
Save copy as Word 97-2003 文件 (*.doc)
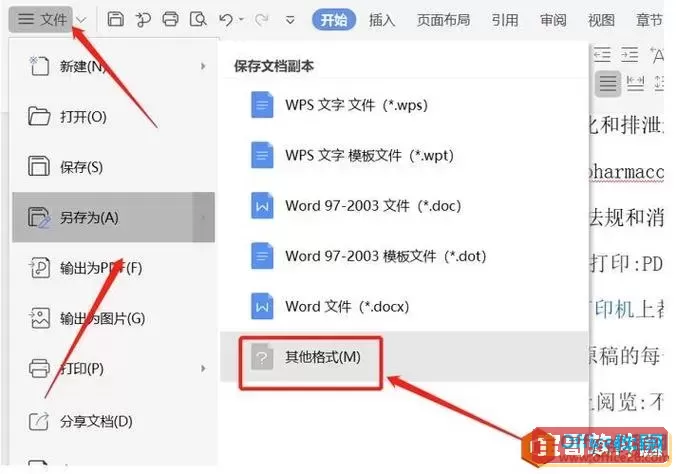click(404, 206)
